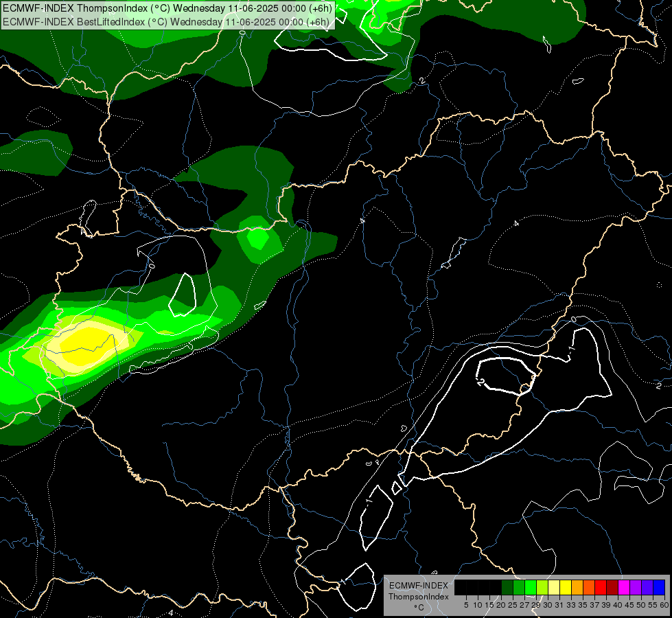
Task: Select the indigo 50–55 legend swatch
Action: 647,587
